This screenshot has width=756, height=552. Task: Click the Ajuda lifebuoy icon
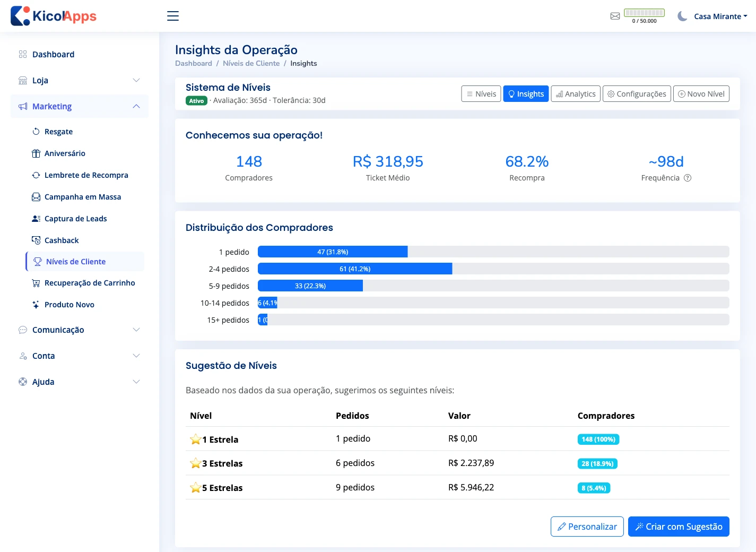click(x=23, y=382)
